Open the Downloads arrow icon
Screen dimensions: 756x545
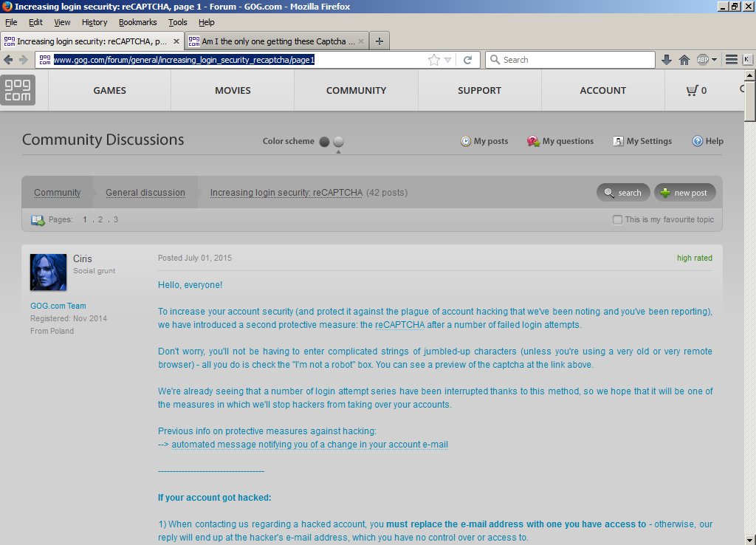click(x=667, y=60)
